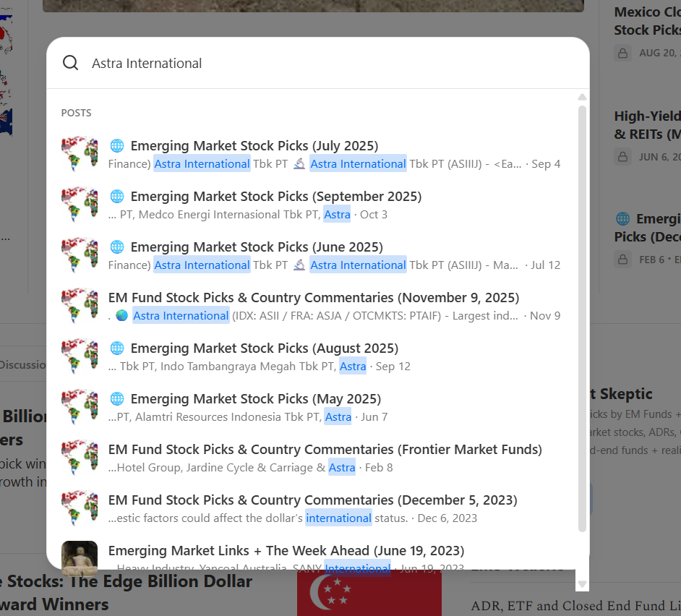The image size is (681, 616).
Task: Click the search magnifier icon
Action: coord(70,63)
